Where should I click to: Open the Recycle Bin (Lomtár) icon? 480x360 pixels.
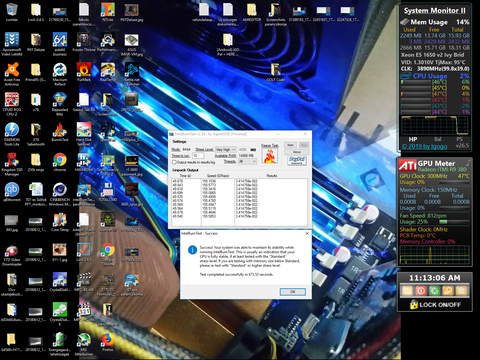(12, 12)
